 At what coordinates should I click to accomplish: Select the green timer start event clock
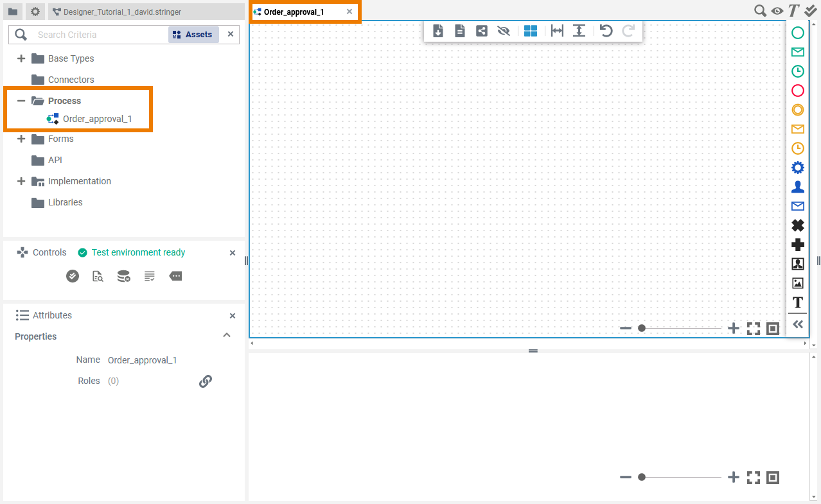point(798,71)
